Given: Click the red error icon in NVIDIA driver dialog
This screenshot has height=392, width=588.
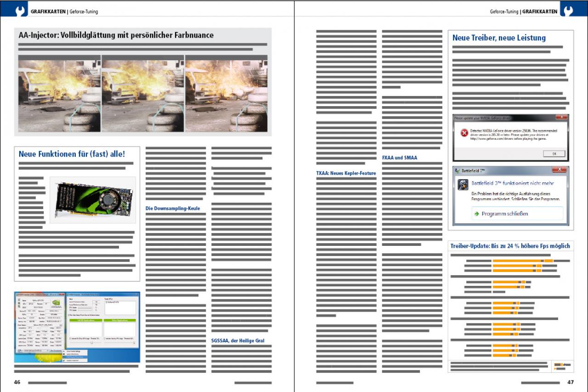Looking at the screenshot, I should pyautogui.click(x=464, y=133).
